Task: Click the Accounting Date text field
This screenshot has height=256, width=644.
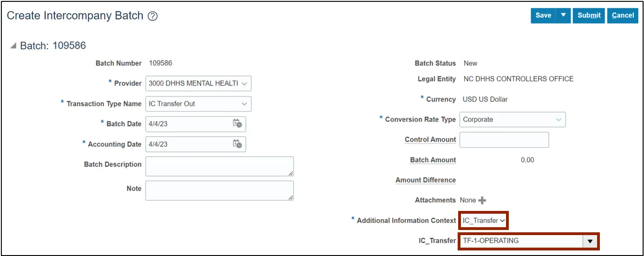Action: point(186,144)
